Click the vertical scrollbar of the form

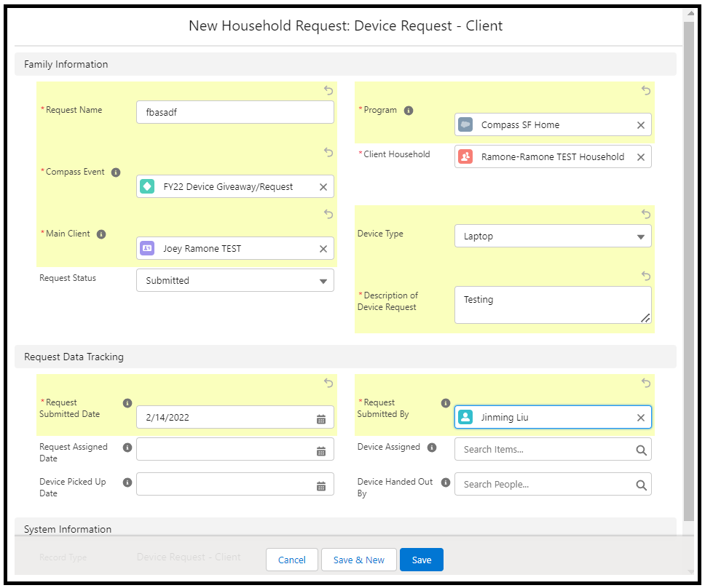689,269
